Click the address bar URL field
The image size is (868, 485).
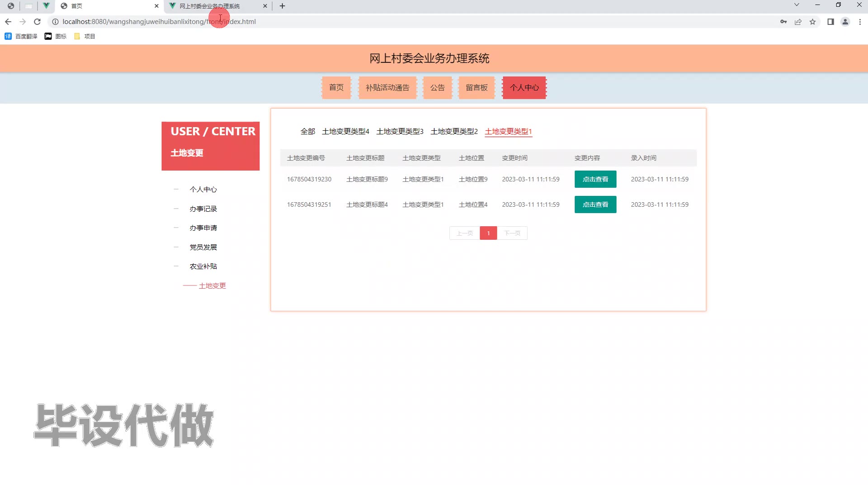point(407,22)
